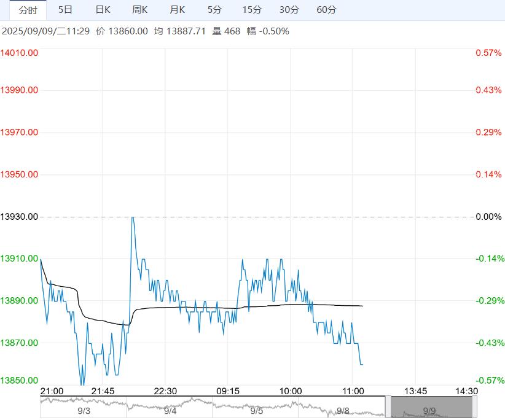This screenshot has width=505, height=420.
Task: Click the black average price line end
Action: coord(362,306)
